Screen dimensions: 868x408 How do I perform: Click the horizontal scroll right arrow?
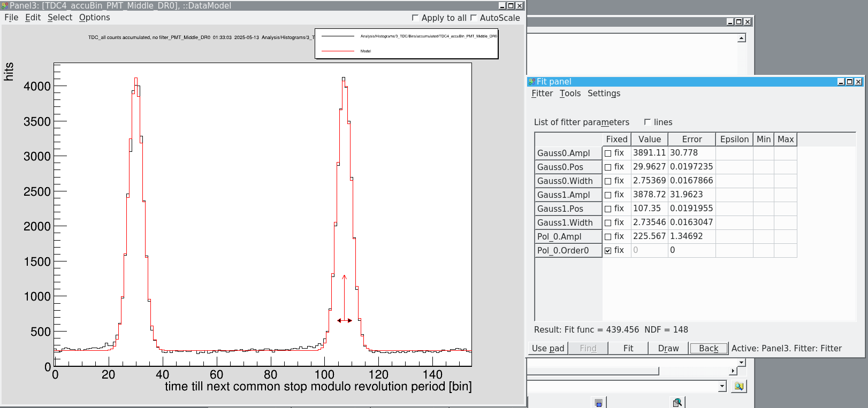733,371
